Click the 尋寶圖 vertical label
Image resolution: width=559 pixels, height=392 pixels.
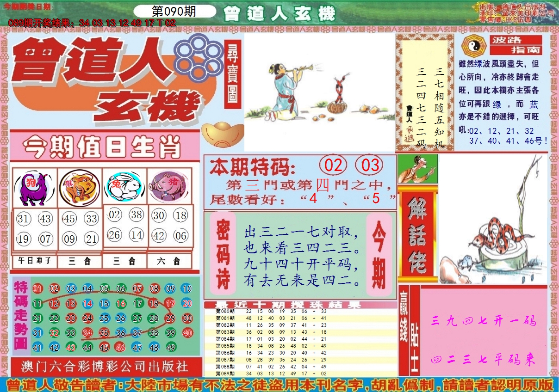pyautogui.click(x=233, y=74)
